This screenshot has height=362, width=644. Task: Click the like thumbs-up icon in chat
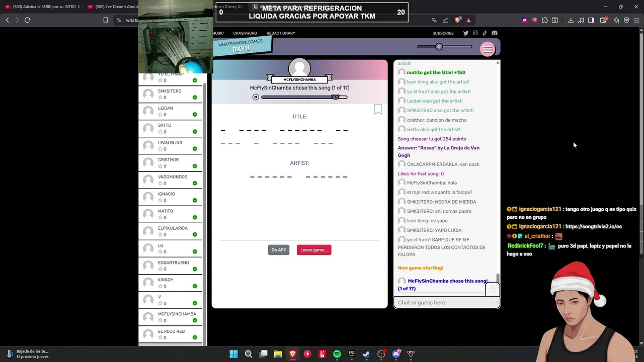tap(492, 290)
